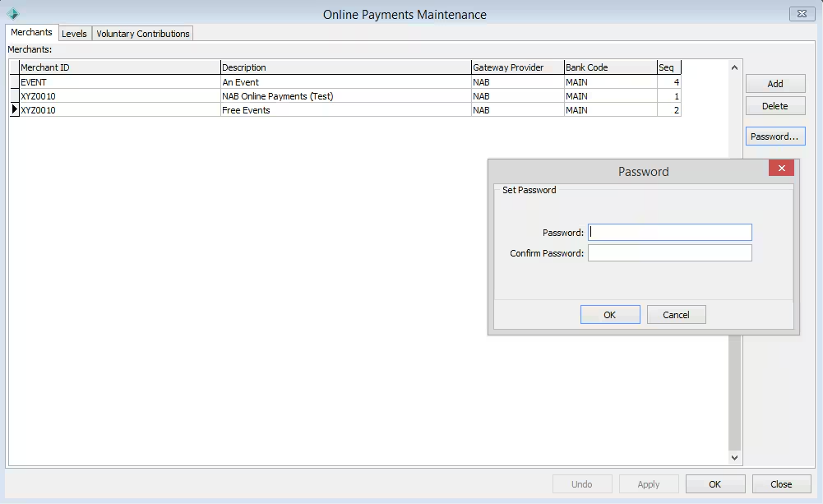Select the NAB Online Payments (Test) row
This screenshot has height=504, width=823.
pos(345,96)
